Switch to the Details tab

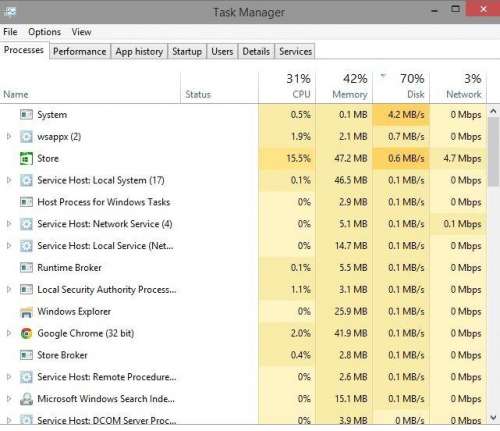pyautogui.click(x=256, y=52)
